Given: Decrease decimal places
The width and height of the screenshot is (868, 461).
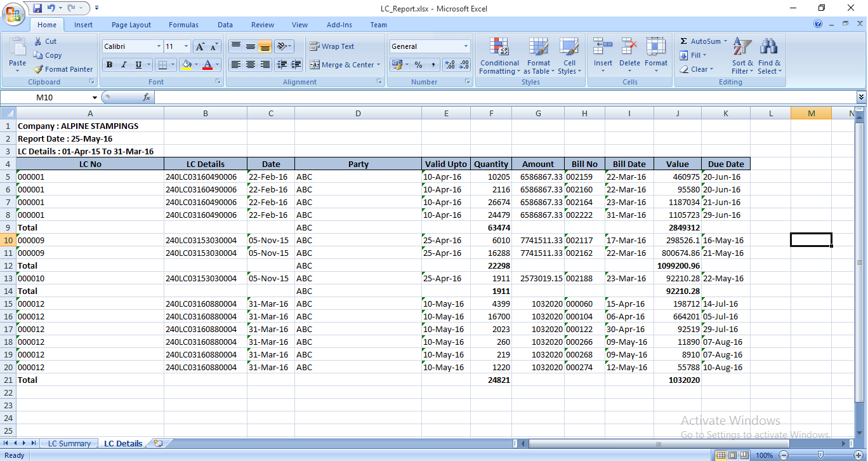Looking at the screenshot, I should pos(464,65).
